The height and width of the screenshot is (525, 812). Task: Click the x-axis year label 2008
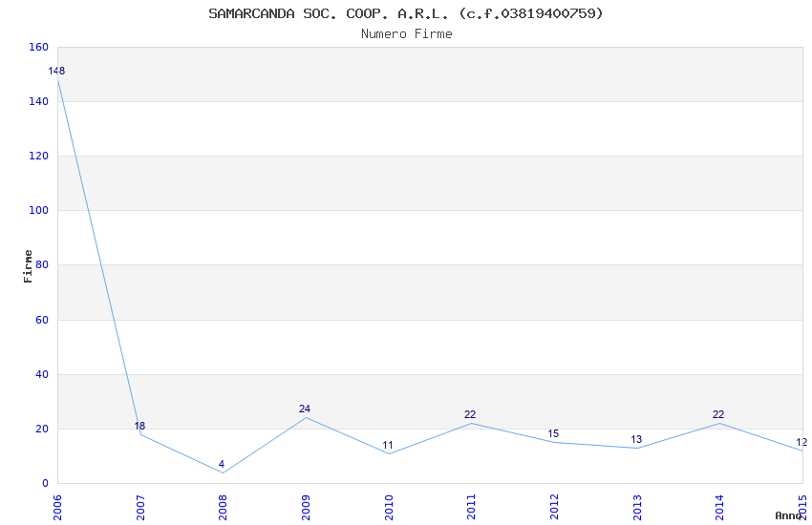click(x=223, y=508)
